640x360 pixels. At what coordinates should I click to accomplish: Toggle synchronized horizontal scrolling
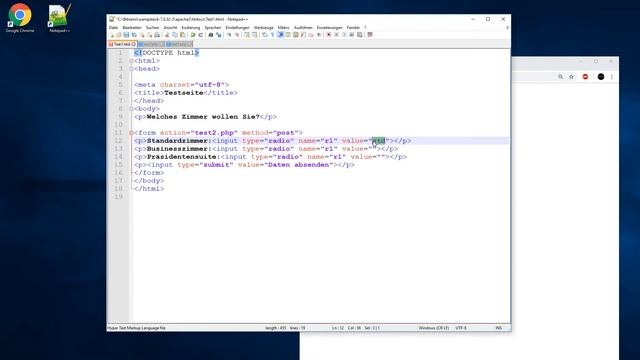(x=255, y=35)
